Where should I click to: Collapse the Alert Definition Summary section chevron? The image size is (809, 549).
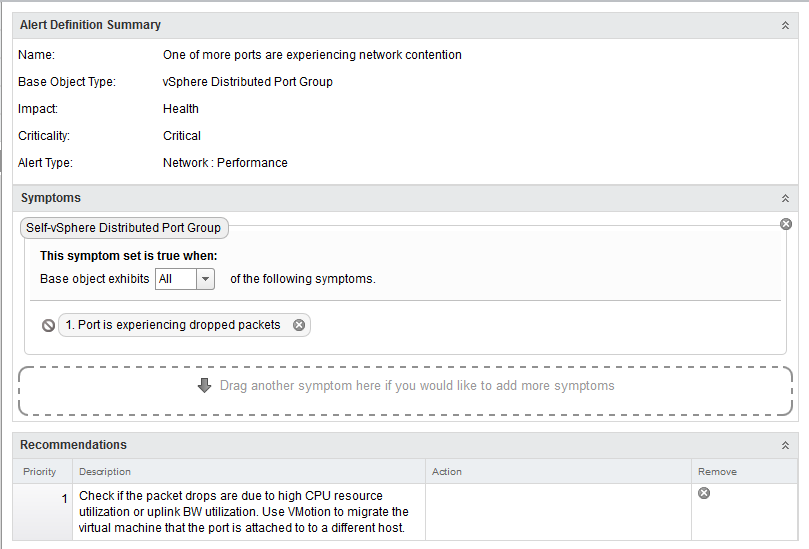(785, 25)
